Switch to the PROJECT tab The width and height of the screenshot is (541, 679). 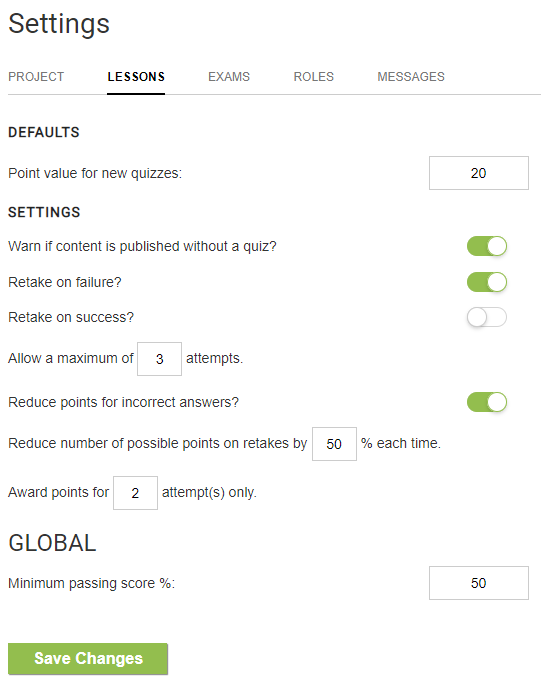[36, 77]
